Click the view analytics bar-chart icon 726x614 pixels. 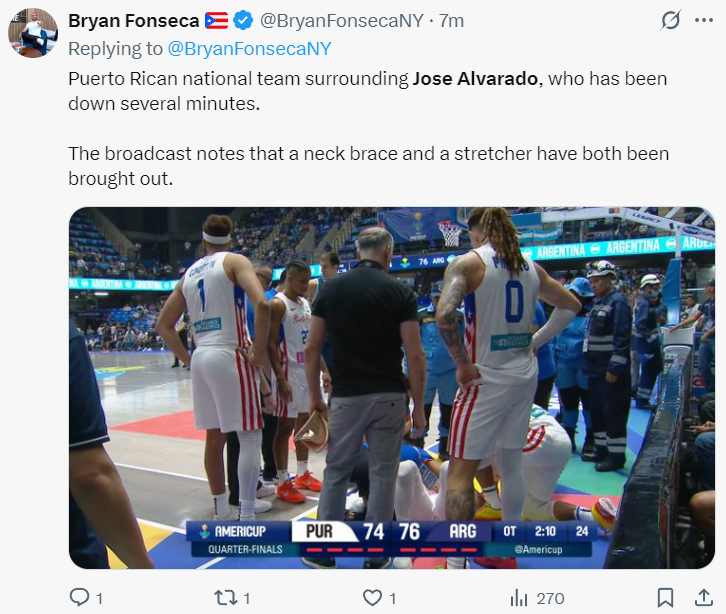coord(519,597)
